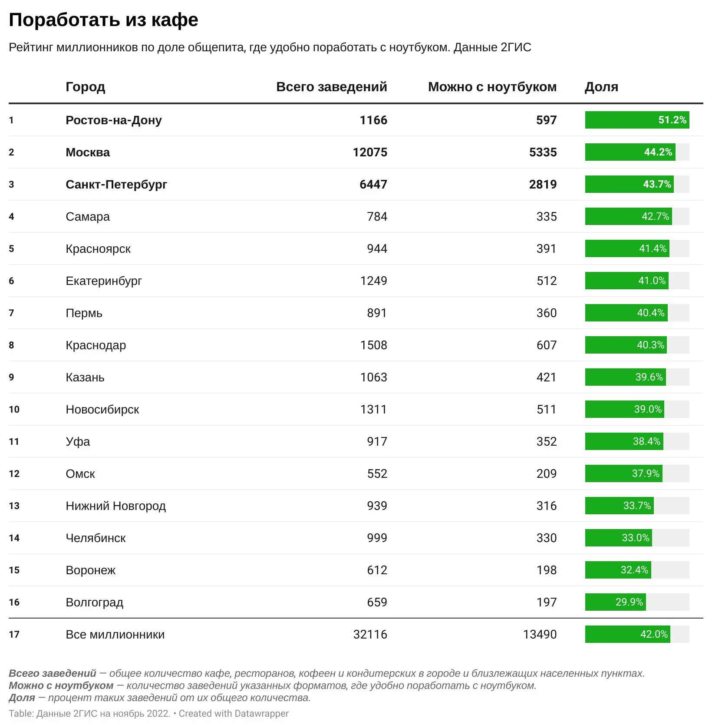The image size is (712, 728).
Task: Click Самара's total value 784
Action: 377,217
